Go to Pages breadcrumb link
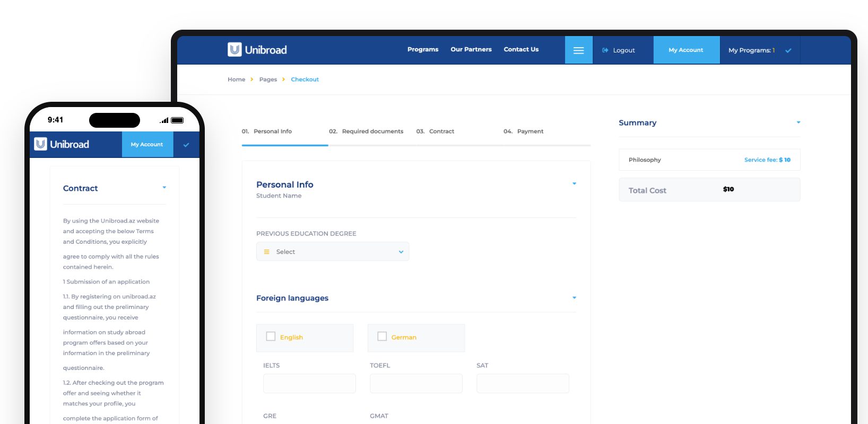This screenshot has height=424, width=868. click(x=268, y=79)
